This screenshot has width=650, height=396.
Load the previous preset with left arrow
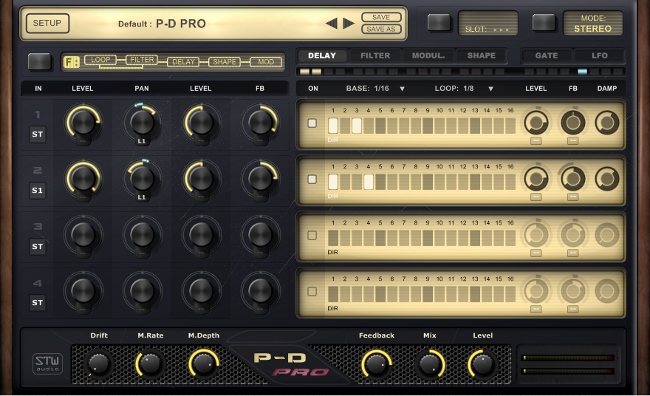click(332, 23)
